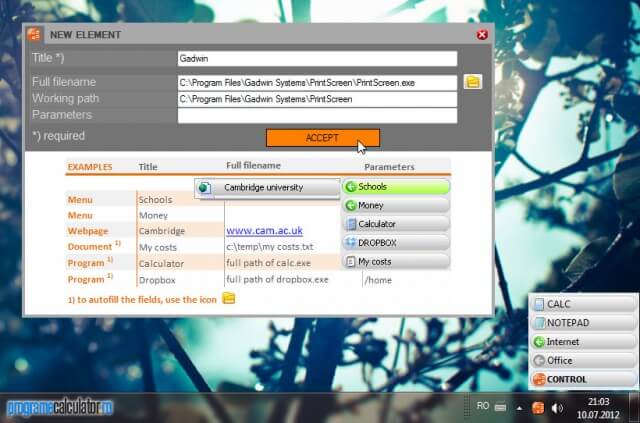Click the green arrow icon on Money
The width and height of the screenshot is (640, 423).
(351, 205)
